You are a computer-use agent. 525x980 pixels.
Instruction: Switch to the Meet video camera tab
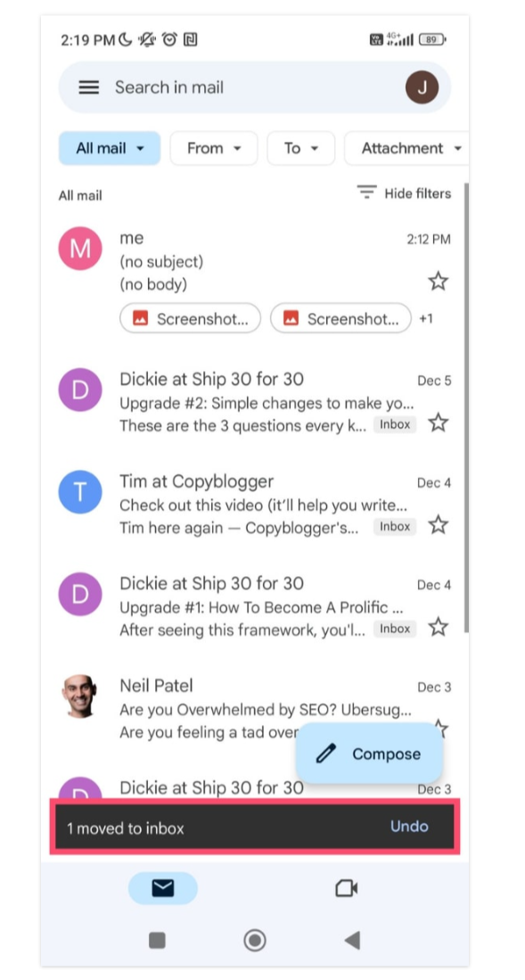point(346,888)
